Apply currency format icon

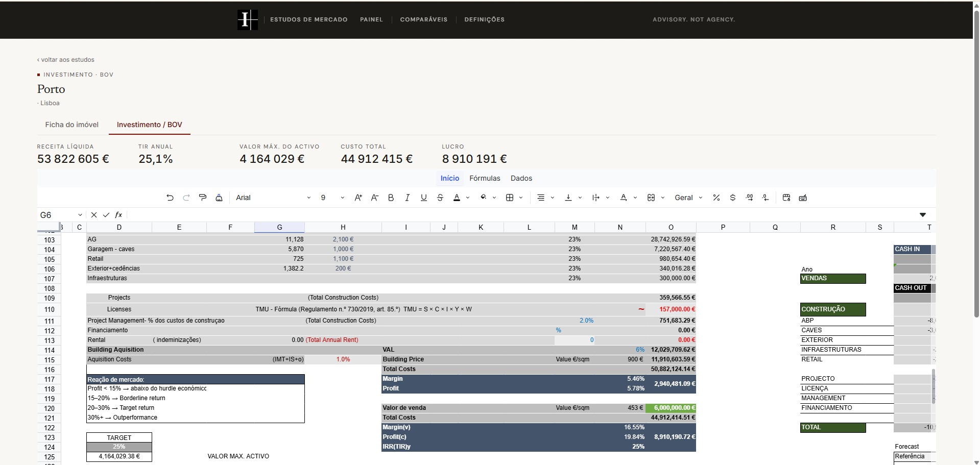733,198
